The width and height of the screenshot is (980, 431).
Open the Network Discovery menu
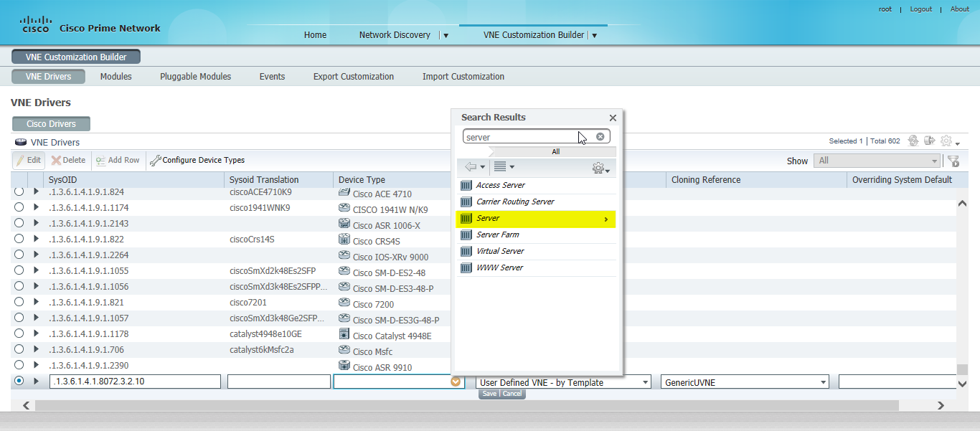pyautogui.click(x=395, y=34)
